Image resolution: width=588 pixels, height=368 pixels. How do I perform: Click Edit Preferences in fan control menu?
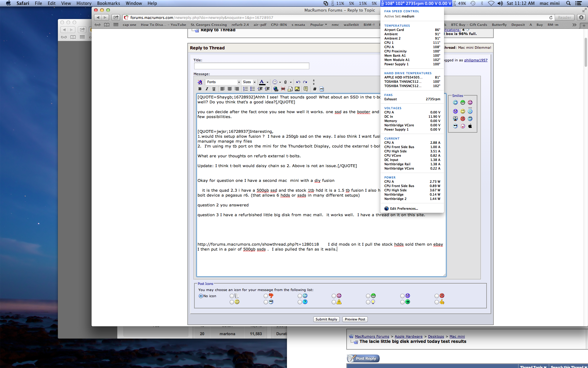click(x=404, y=209)
